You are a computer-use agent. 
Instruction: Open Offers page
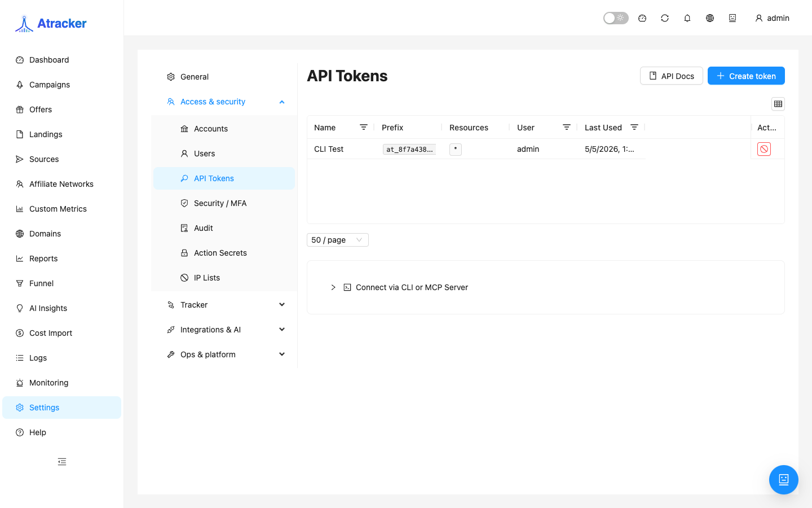(61, 110)
